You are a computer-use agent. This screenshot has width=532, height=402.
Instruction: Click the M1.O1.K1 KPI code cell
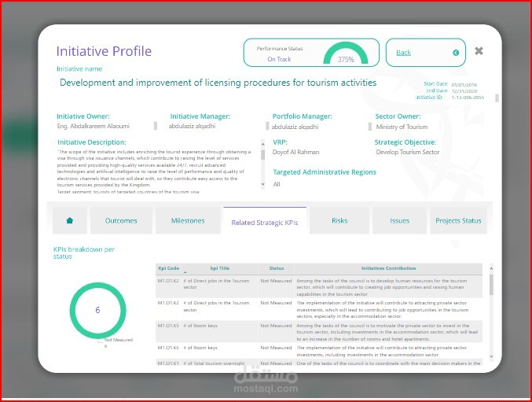(x=168, y=363)
